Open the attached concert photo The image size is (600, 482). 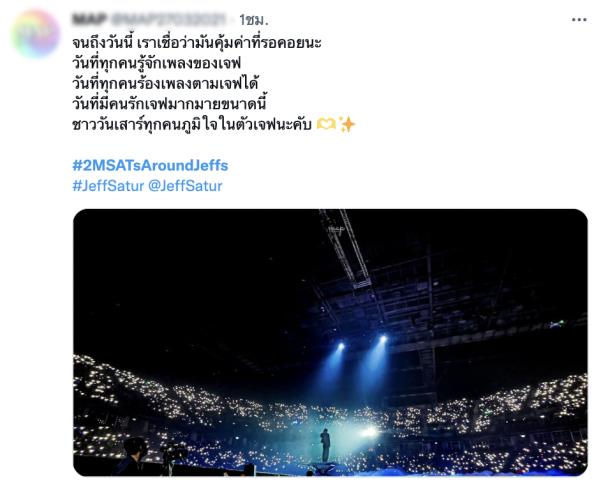[330, 342]
